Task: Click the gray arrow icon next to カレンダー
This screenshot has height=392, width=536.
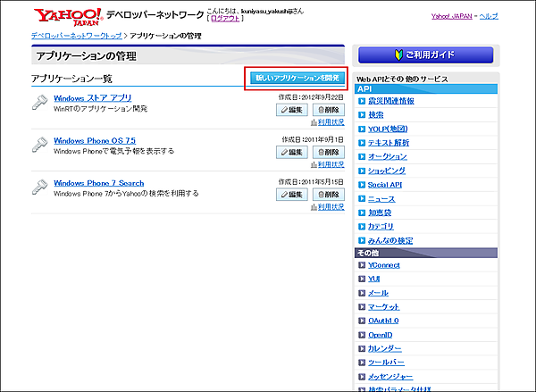Action: (362, 348)
